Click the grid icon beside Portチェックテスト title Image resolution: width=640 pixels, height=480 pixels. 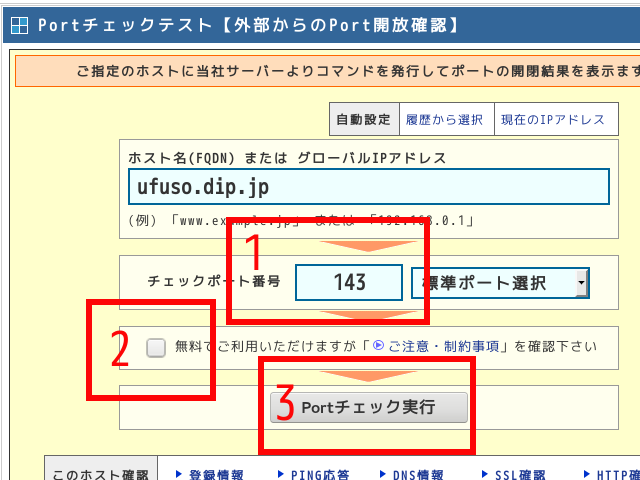point(19,24)
